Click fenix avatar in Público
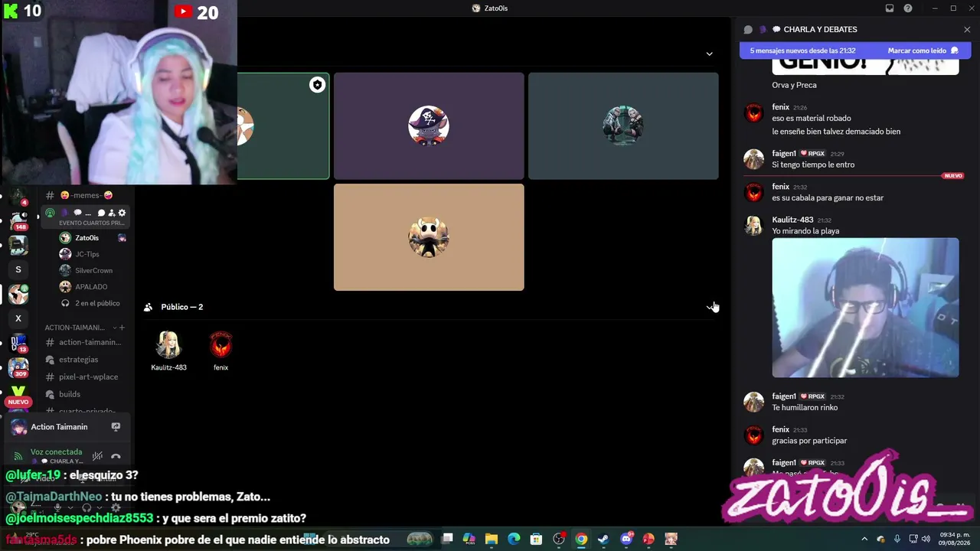This screenshot has width=980, height=551. click(220, 345)
